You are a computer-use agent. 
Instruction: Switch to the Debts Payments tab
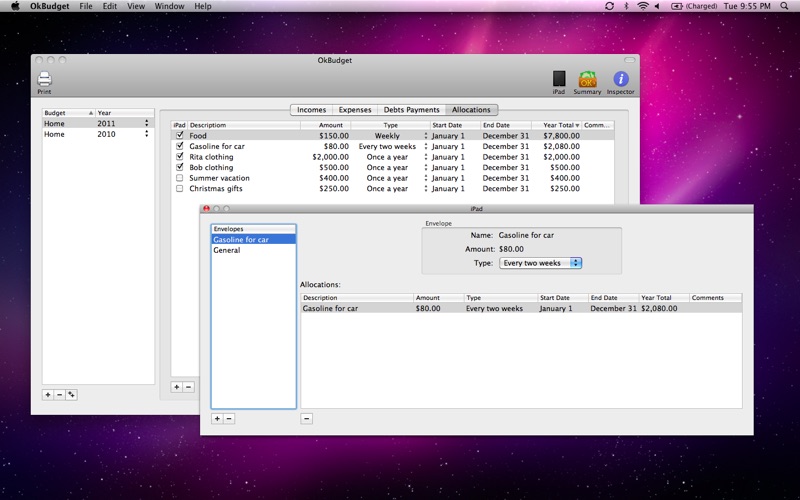(x=411, y=110)
